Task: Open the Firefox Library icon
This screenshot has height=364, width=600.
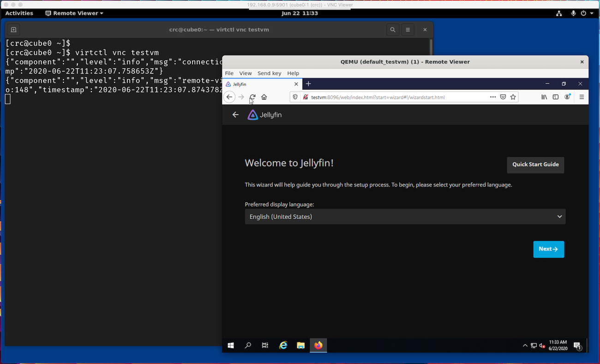Action: pyautogui.click(x=544, y=97)
